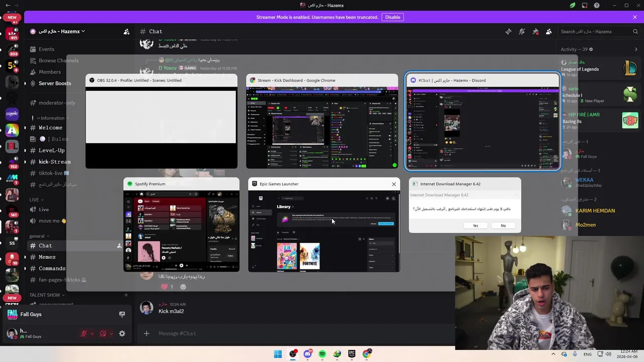Click the League of Legends game icon

(x=630, y=67)
